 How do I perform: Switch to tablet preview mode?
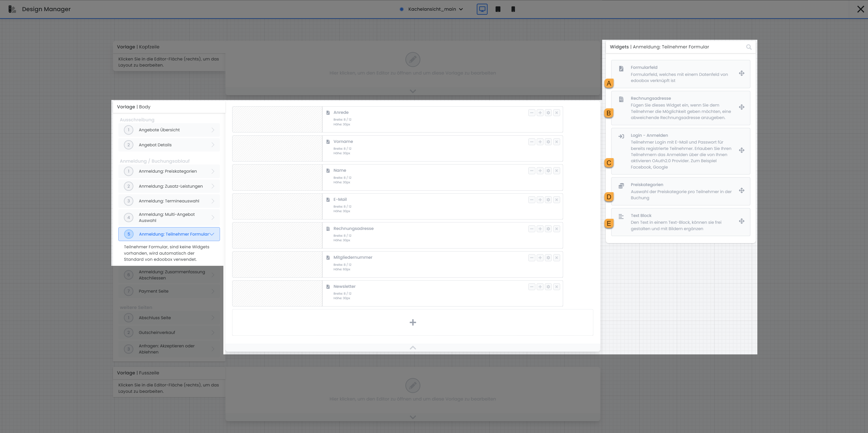click(498, 9)
